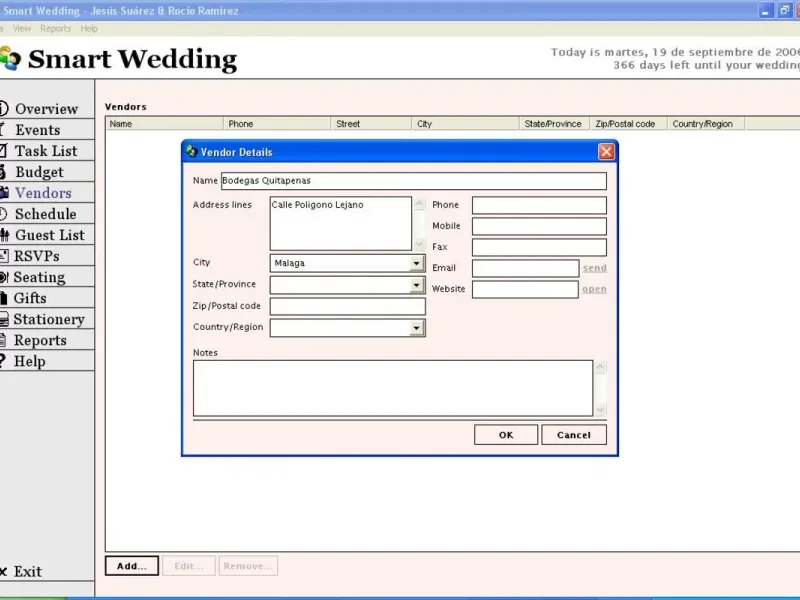Focus the Zip/Postal code field
Screen dimensions: 800x600
pyautogui.click(x=347, y=306)
